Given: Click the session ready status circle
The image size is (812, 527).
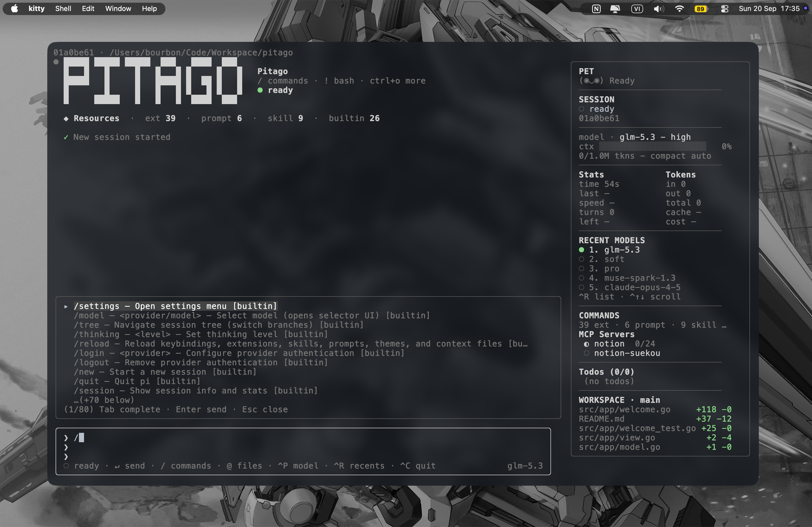Looking at the screenshot, I should click(581, 109).
